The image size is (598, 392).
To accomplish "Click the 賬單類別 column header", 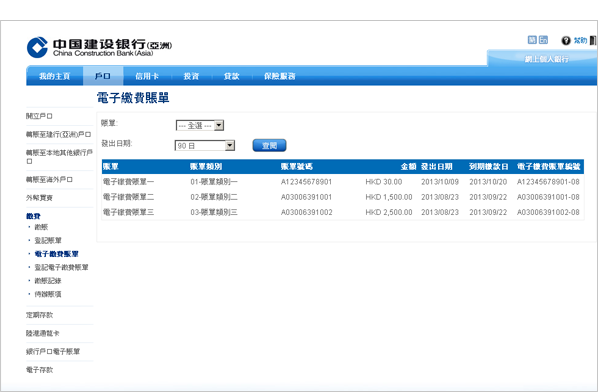I will point(206,167).
